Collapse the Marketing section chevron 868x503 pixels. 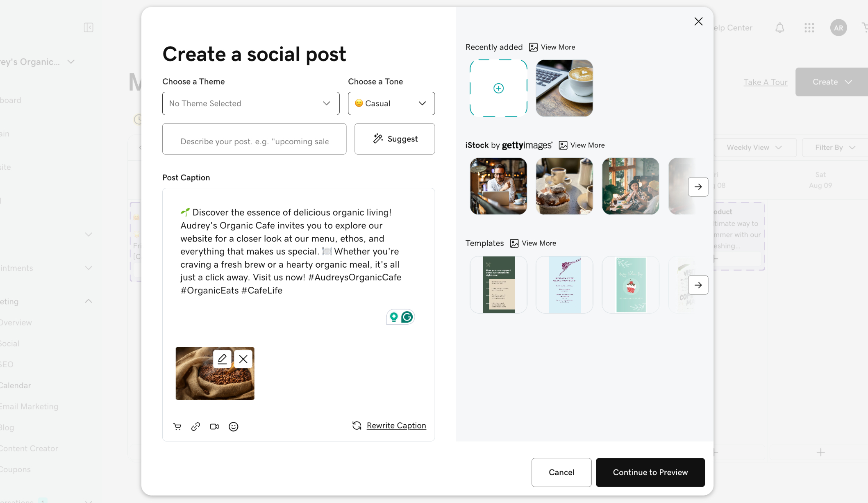[89, 301]
